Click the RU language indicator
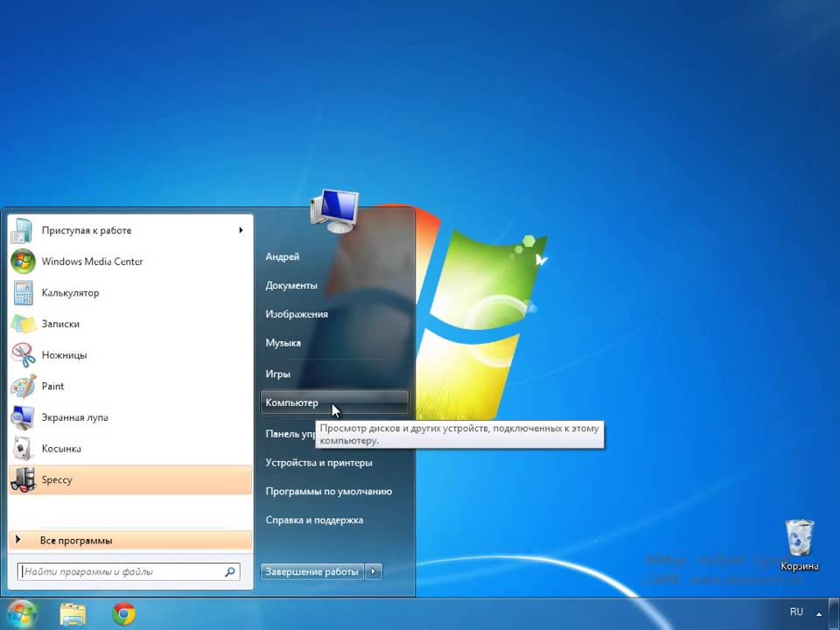840x630 pixels. click(796, 612)
